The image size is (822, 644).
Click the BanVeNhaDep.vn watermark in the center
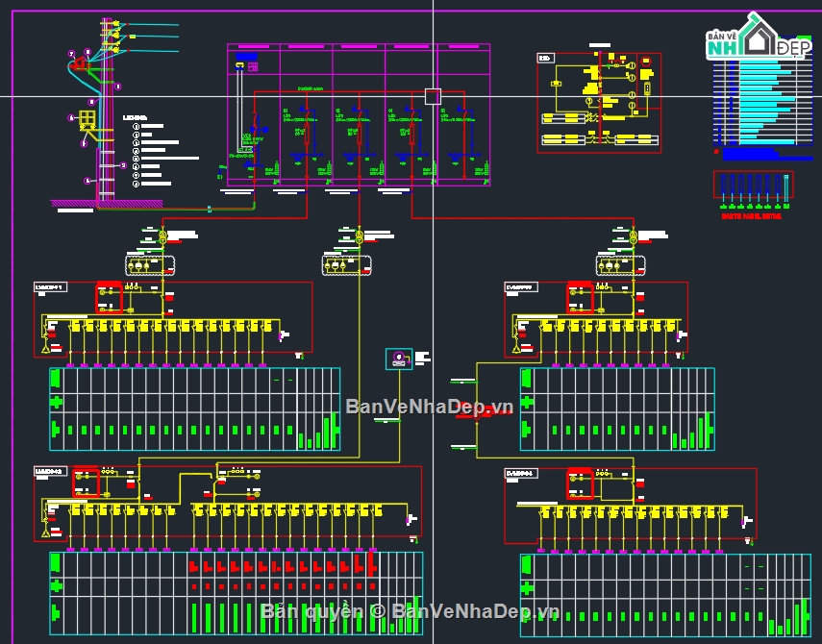coord(429,406)
